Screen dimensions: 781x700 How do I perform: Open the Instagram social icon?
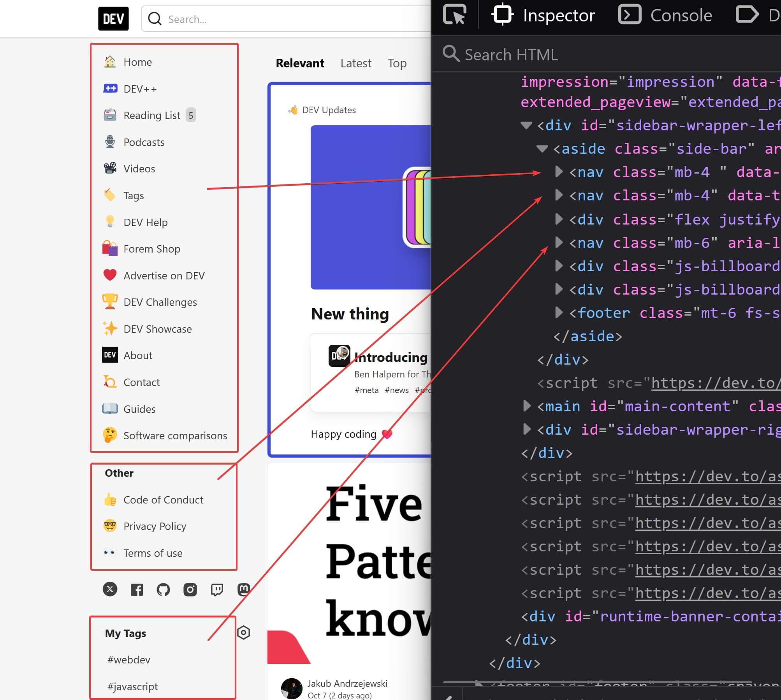[190, 589]
